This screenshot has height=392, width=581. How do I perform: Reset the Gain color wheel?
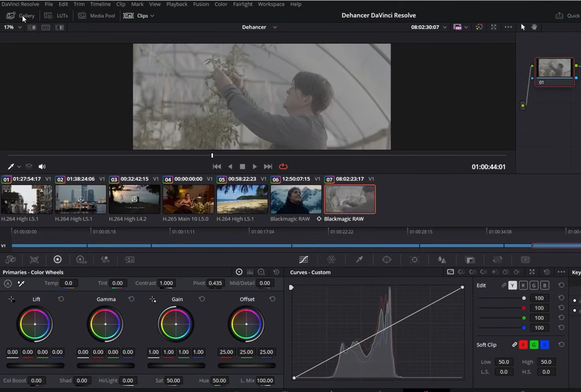pos(201,298)
